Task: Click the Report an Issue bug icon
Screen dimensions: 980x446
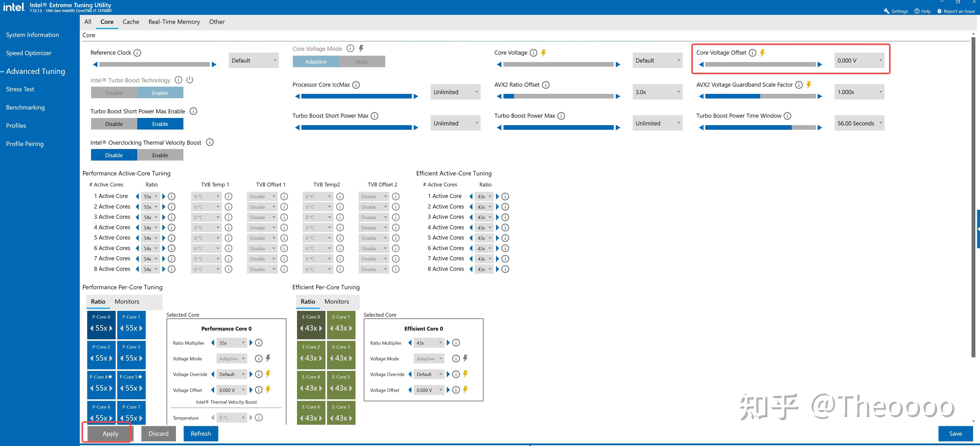Action: [x=939, y=11]
